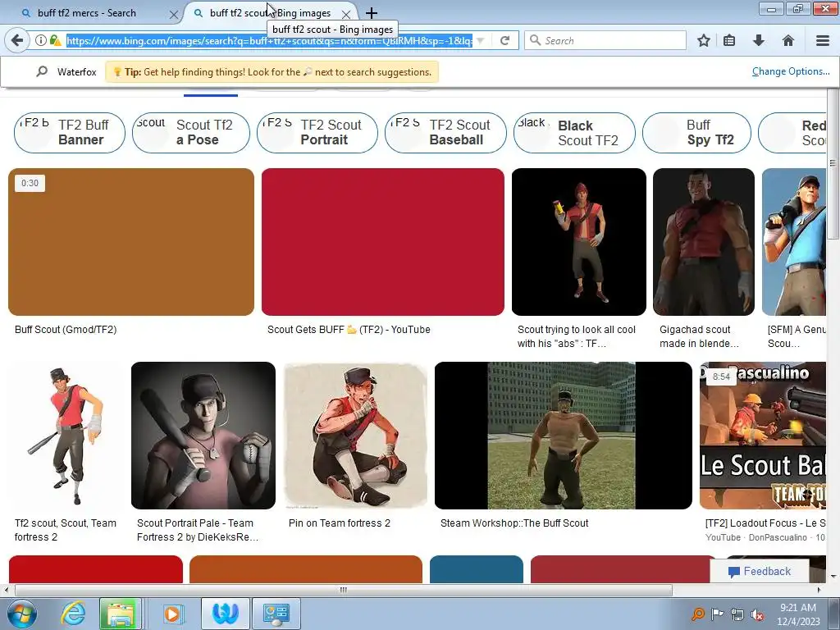Reload the Bing images page
This screenshot has width=840, height=630.
coord(504,40)
